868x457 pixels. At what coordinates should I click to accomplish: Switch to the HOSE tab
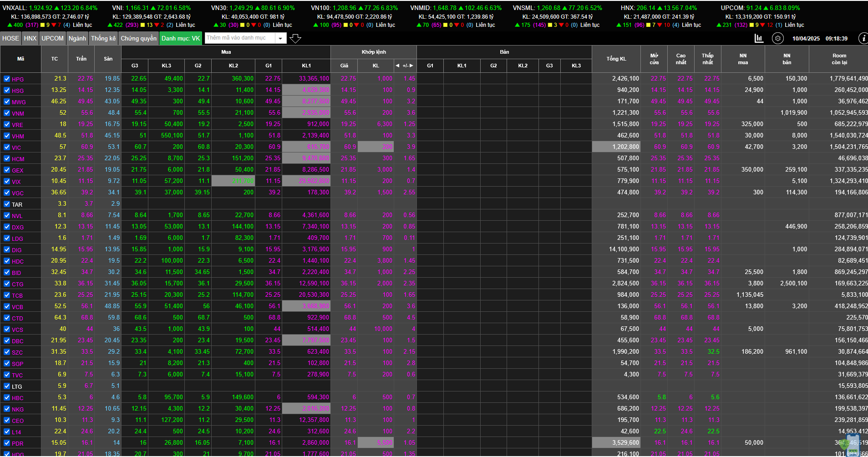pyautogui.click(x=10, y=38)
